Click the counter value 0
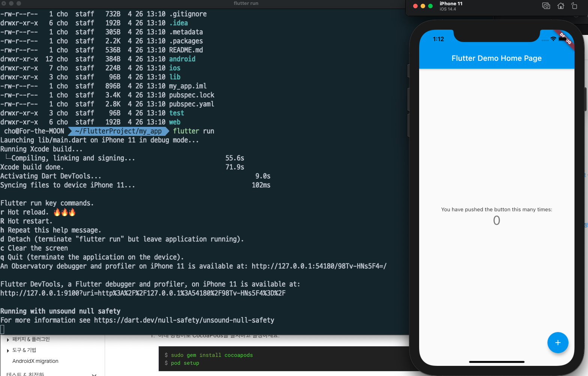The height and width of the screenshot is (376, 588). [496, 220]
